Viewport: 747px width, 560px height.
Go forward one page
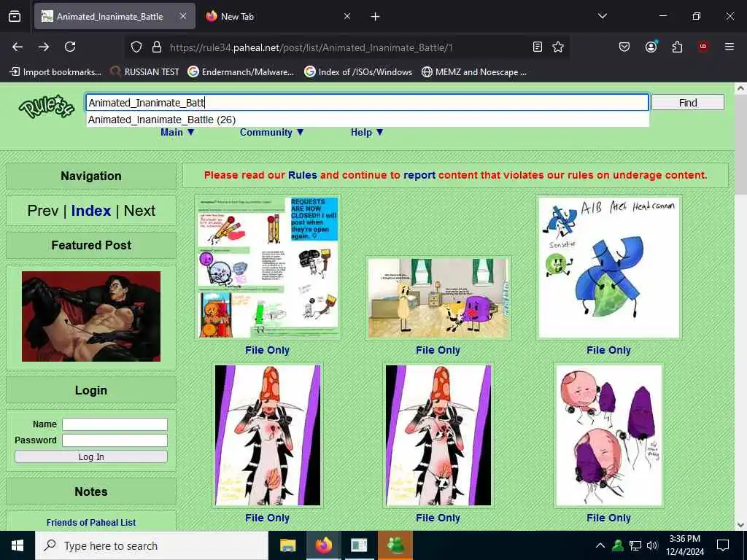coord(44,47)
